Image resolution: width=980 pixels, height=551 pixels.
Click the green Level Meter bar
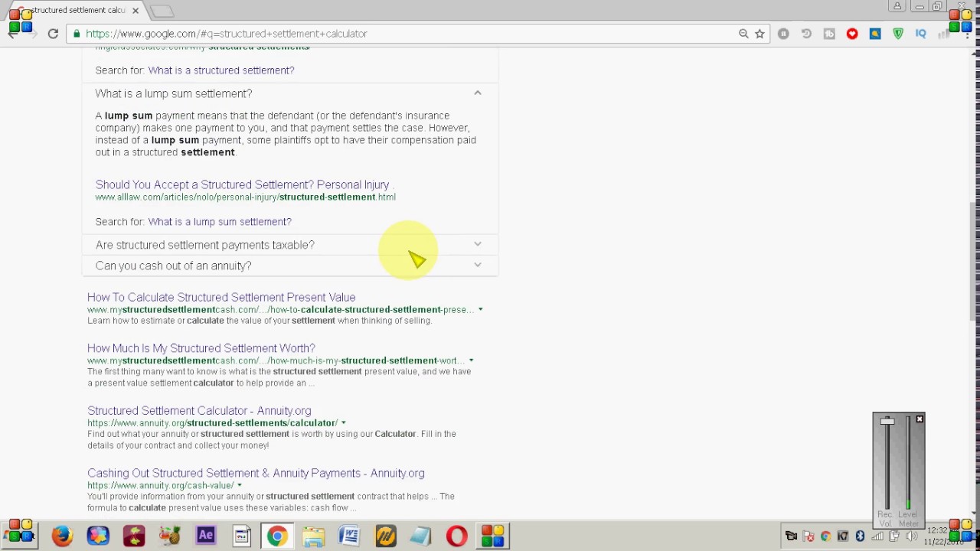pyautogui.click(x=908, y=504)
